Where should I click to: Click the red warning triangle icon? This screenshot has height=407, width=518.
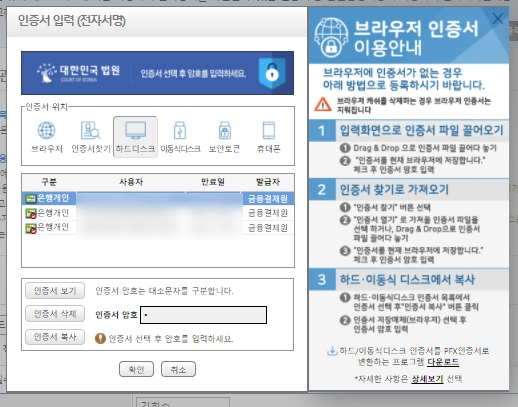coord(323,104)
